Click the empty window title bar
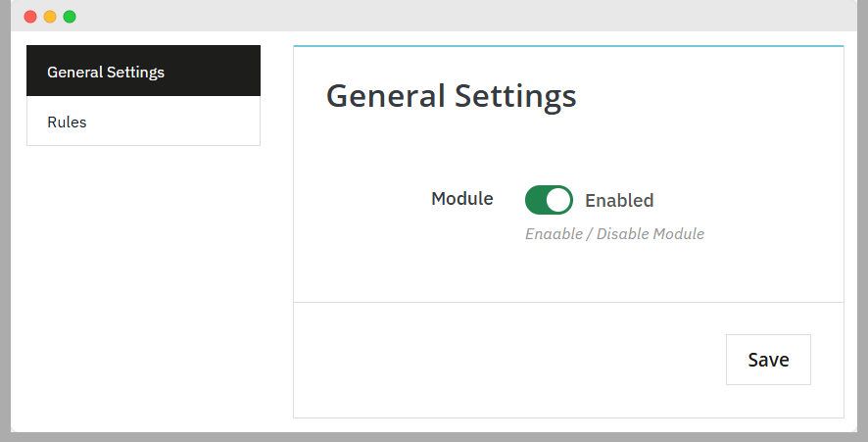This screenshot has width=868, height=442. tap(441, 17)
